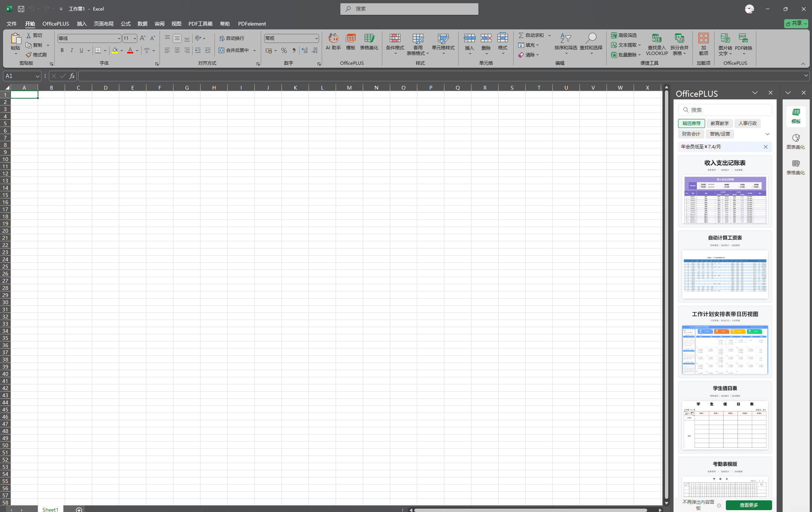The width and height of the screenshot is (812, 512).
Task: Open the font size 11 dropdown
Action: tap(135, 38)
